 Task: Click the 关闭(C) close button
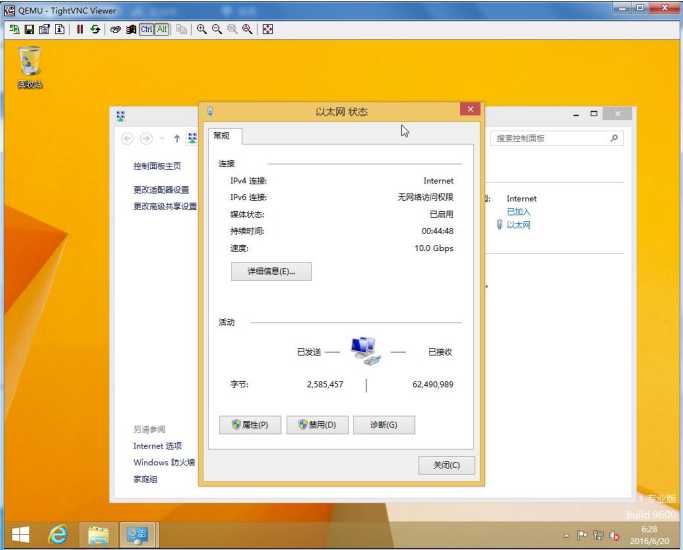(446, 465)
